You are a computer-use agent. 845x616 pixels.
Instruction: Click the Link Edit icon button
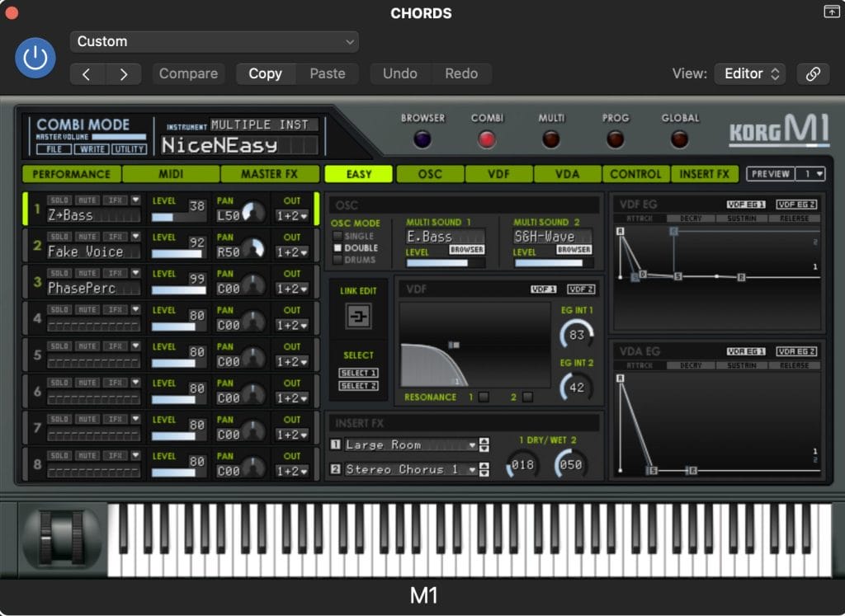click(x=358, y=317)
